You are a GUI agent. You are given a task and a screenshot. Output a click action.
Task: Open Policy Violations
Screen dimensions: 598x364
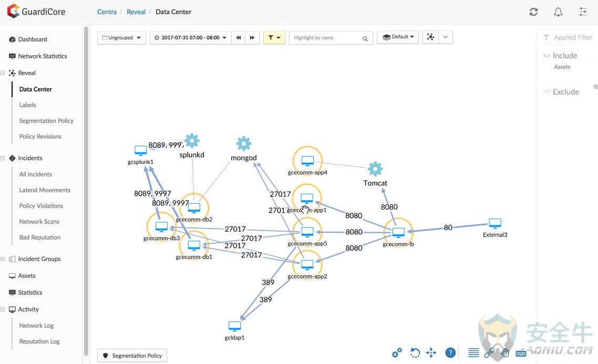[41, 206]
